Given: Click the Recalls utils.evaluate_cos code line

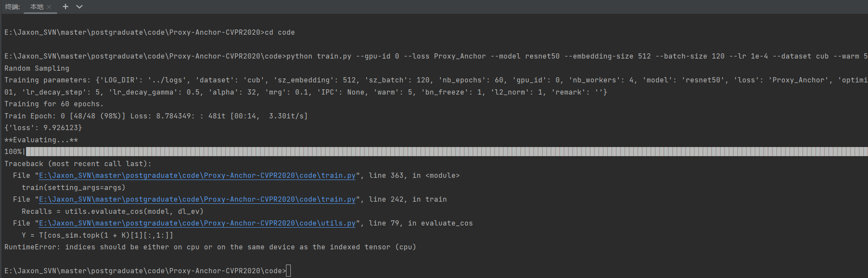Looking at the screenshot, I should coord(113,212).
